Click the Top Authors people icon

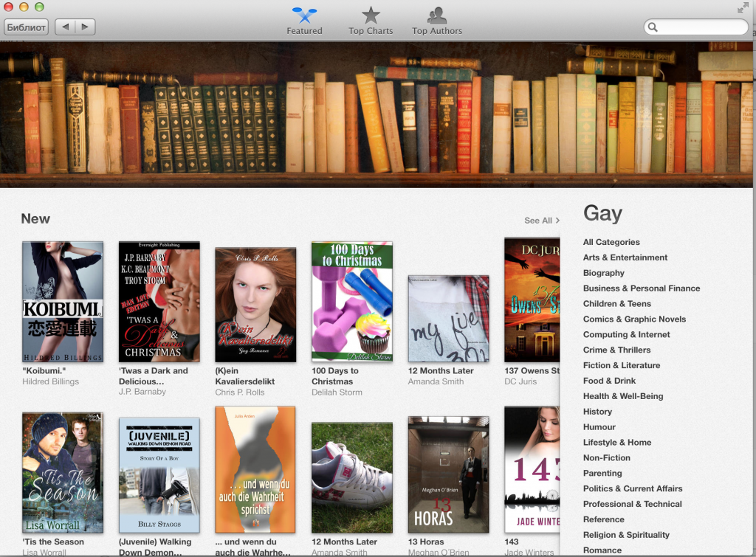(437, 15)
